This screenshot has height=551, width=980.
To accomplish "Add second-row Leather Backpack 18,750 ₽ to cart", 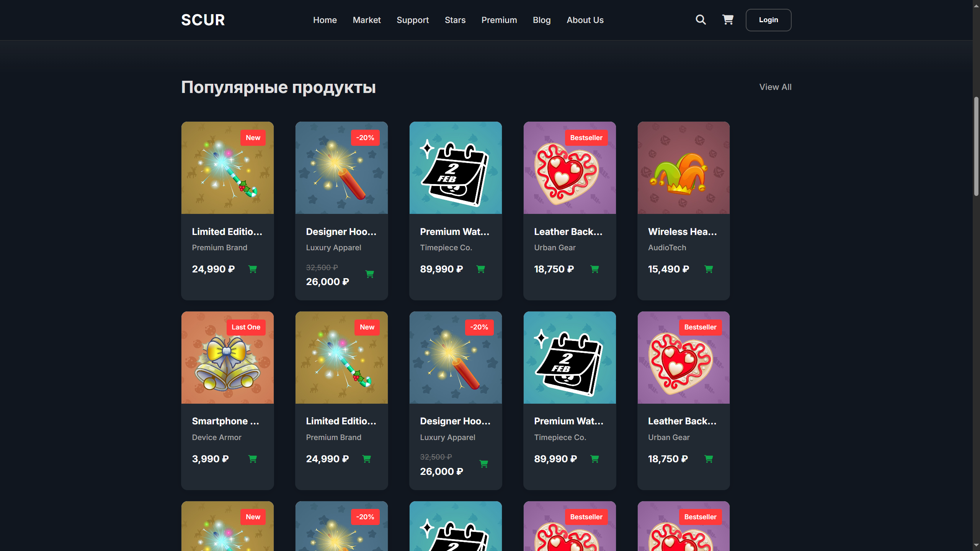I will 709,459.
